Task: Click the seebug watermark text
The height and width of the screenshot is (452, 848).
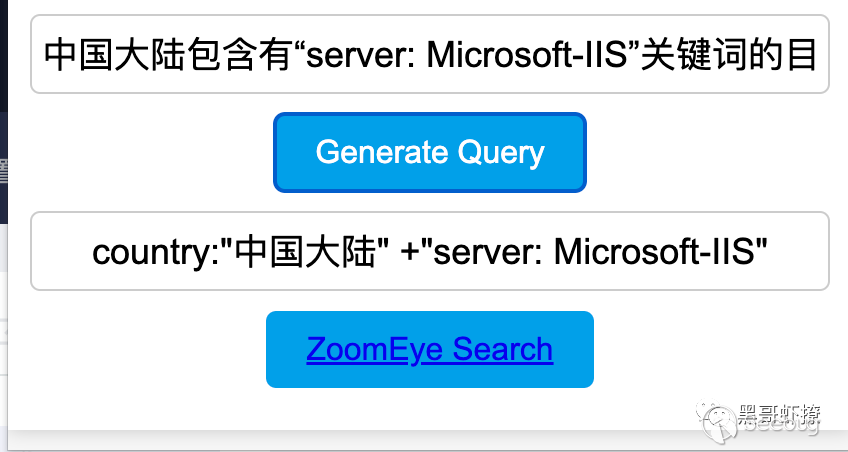Action: pyautogui.click(x=783, y=427)
